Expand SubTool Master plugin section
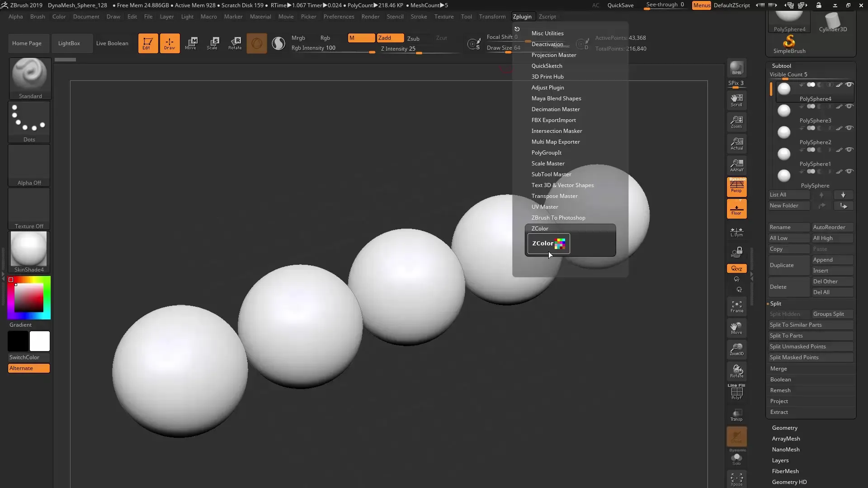 click(x=551, y=174)
